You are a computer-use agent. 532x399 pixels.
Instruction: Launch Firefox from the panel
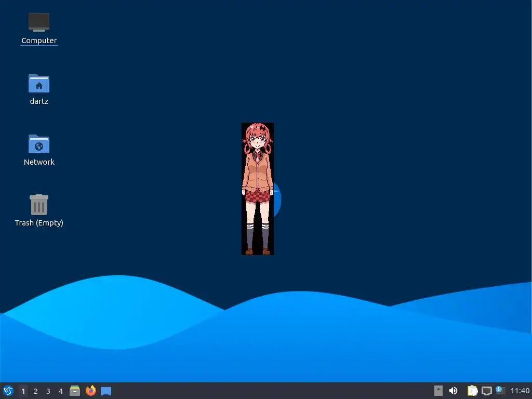90,391
